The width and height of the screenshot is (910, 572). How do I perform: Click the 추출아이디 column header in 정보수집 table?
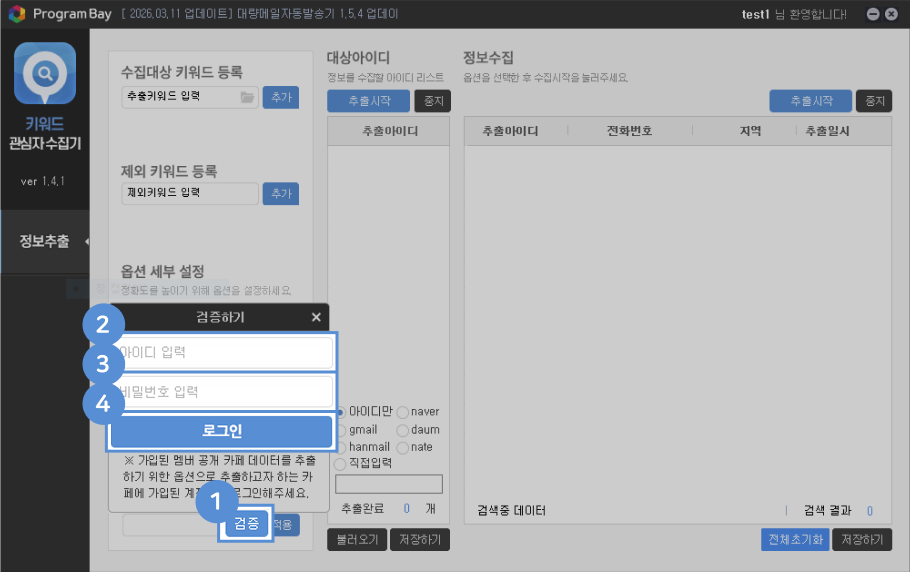click(x=510, y=131)
